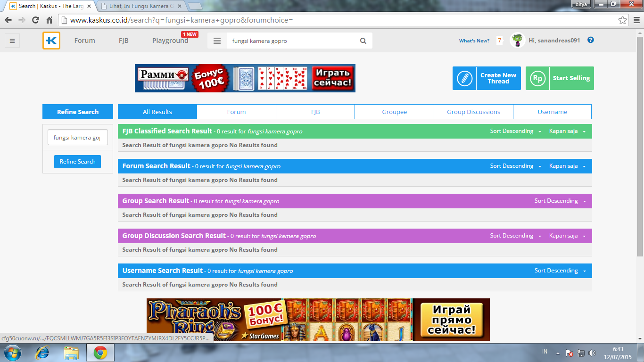Screen dimensions: 644x362
Task: Click the IN language indicator in tray
Action: [x=545, y=352]
